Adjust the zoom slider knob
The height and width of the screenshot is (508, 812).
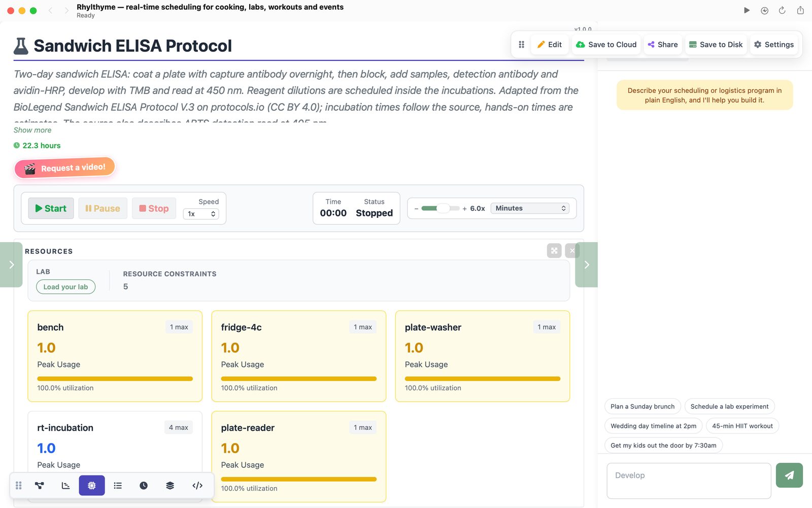tap(443, 208)
